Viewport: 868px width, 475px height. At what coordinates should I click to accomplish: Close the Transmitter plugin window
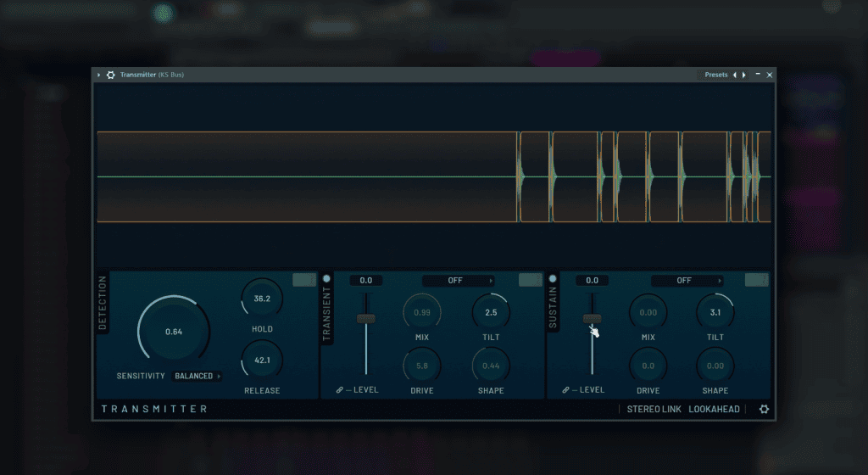[770, 75]
